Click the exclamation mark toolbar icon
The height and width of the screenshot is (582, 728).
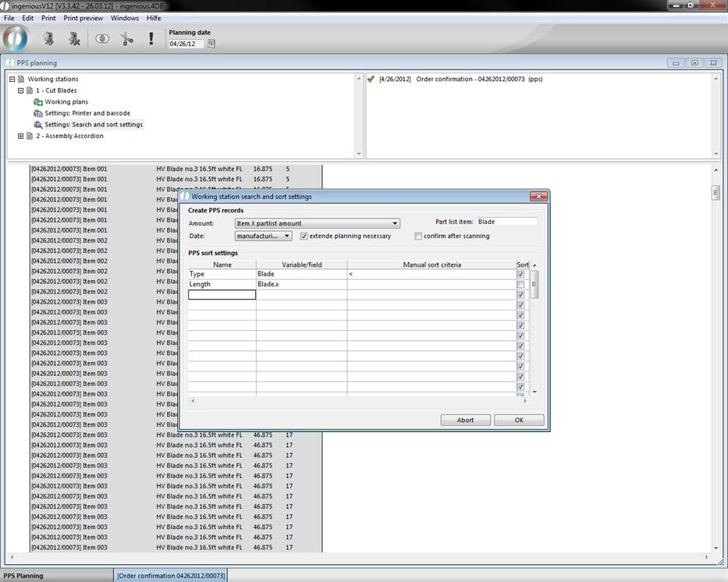point(151,38)
